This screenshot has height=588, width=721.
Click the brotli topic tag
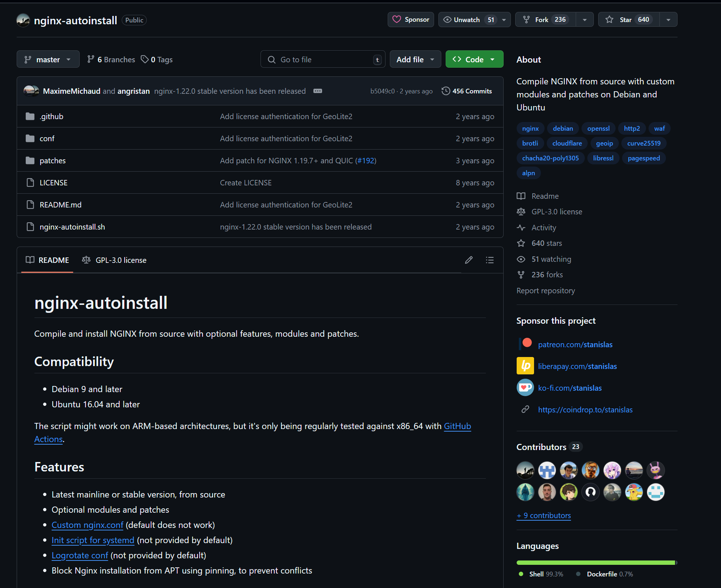point(530,143)
